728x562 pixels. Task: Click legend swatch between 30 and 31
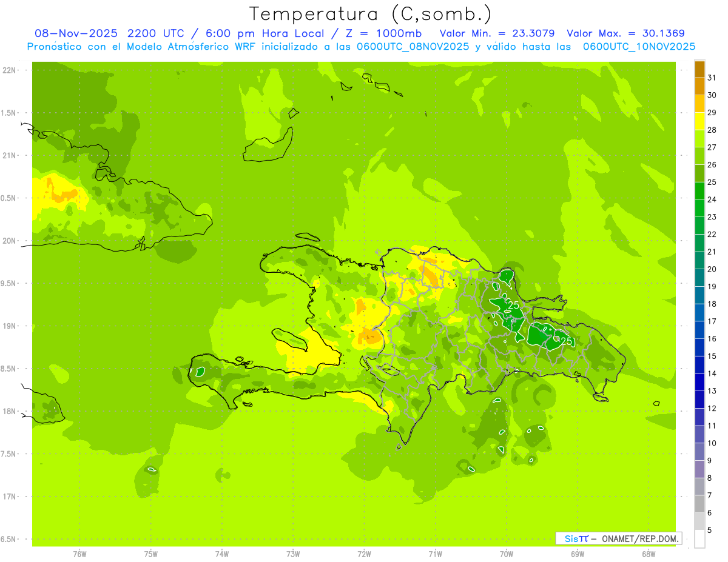point(699,86)
